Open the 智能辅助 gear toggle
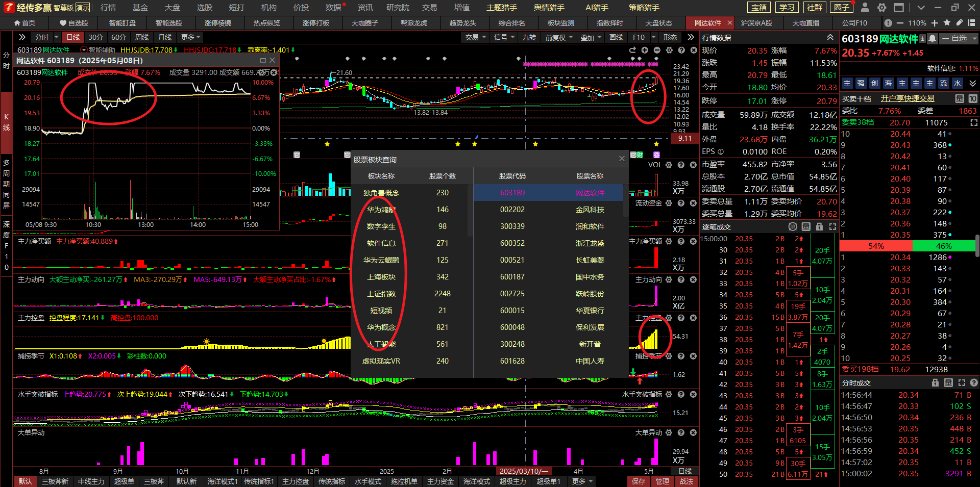 (84, 50)
